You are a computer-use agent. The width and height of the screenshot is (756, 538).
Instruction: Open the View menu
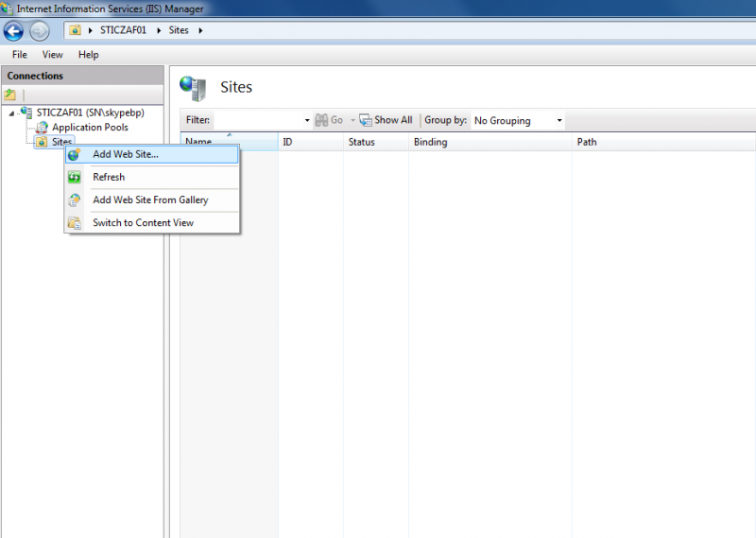(x=52, y=55)
